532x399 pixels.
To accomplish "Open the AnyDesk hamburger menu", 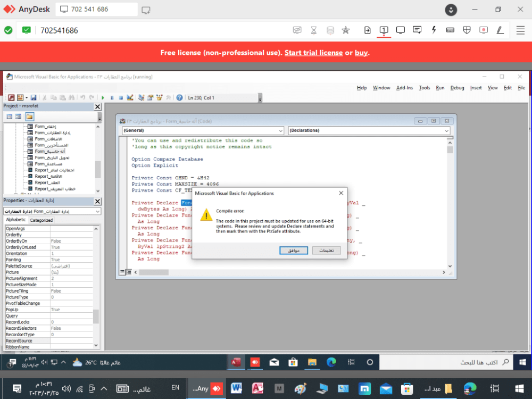I will point(520,30).
